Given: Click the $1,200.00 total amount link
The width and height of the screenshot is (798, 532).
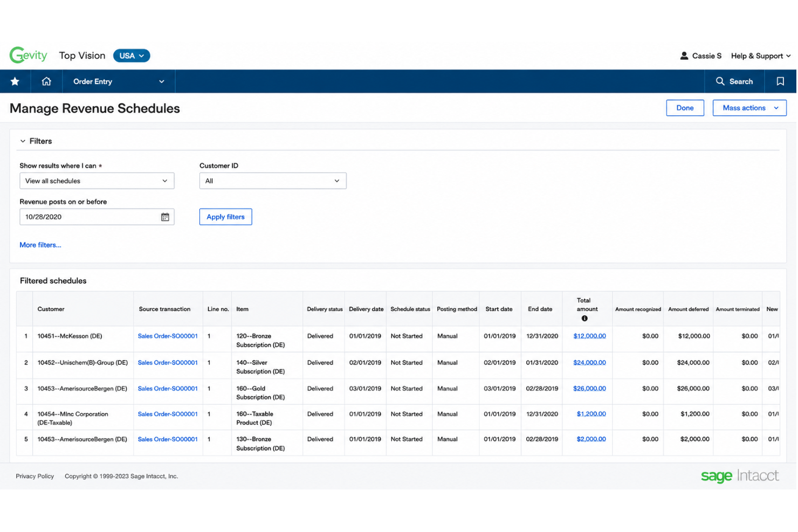Looking at the screenshot, I should [x=593, y=415].
